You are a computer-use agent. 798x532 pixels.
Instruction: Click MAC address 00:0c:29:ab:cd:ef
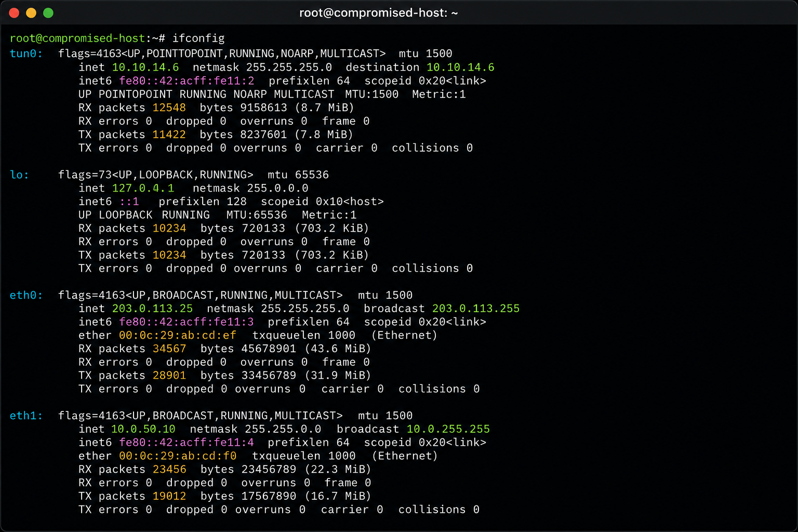(178, 336)
